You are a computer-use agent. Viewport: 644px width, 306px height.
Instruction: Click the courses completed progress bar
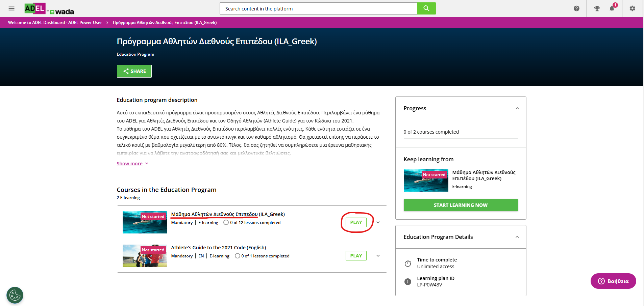tap(461, 139)
